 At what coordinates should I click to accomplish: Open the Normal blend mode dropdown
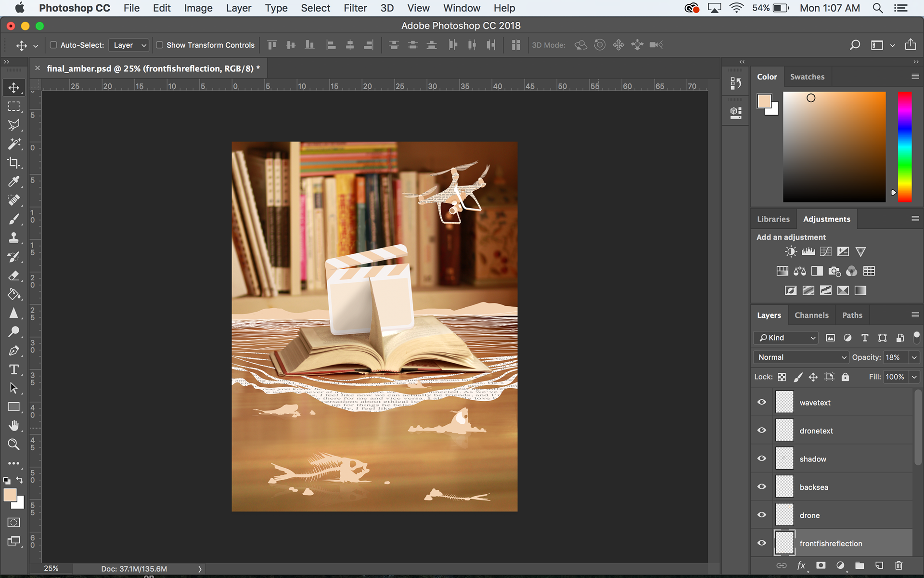tap(801, 357)
